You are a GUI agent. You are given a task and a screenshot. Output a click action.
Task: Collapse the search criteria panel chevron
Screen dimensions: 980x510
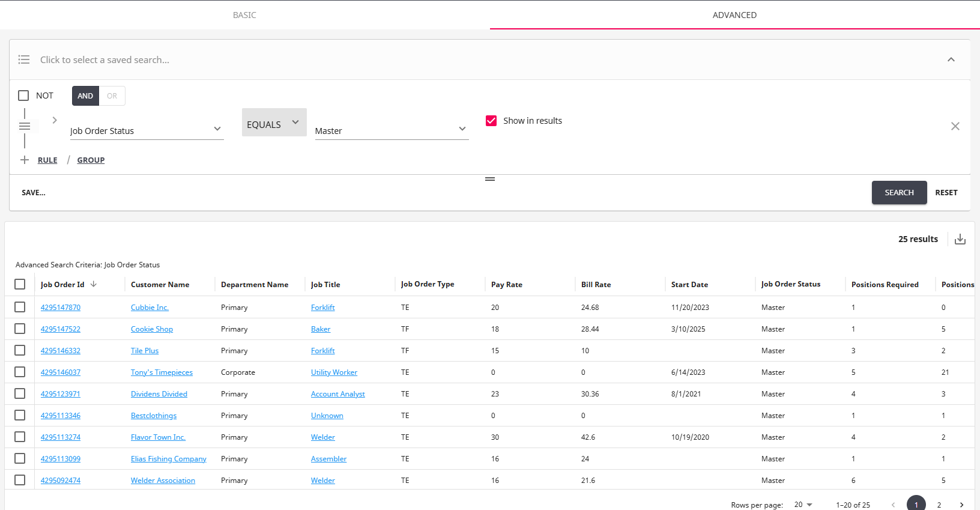pyautogui.click(x=951, y=59)
